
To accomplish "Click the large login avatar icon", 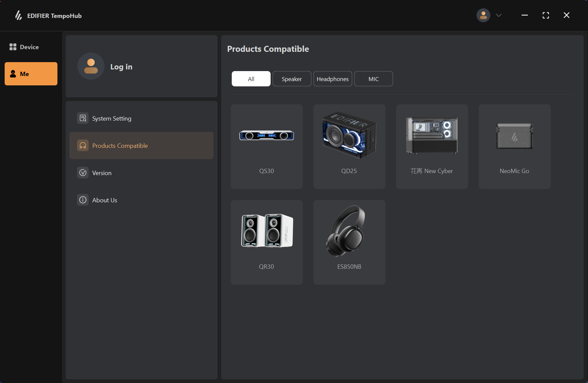I will pos(91,66).
